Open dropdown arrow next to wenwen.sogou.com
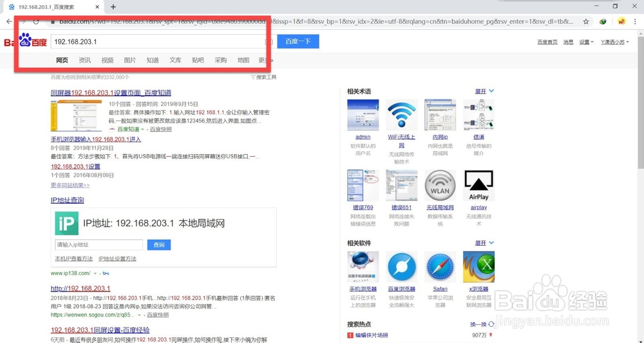Screen dimensions: 644x343 point(139,315)
